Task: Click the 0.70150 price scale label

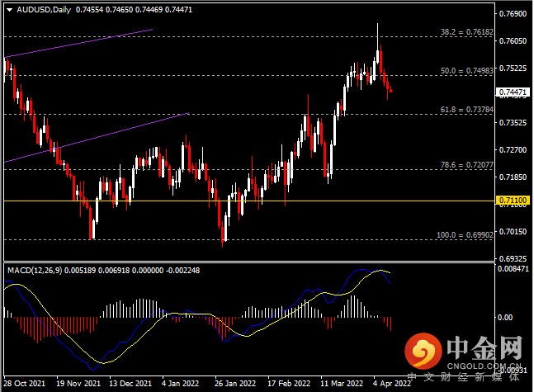Action: coord(513,232)
